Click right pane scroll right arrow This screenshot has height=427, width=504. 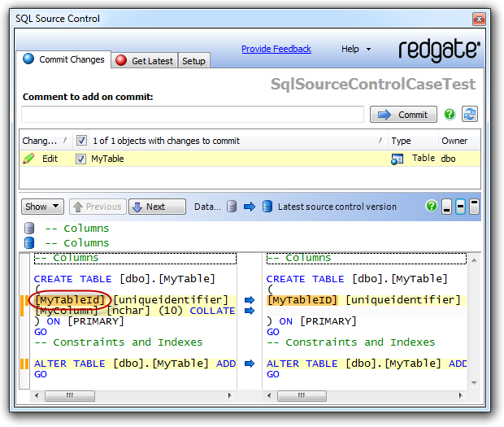[x=461, y=395]
